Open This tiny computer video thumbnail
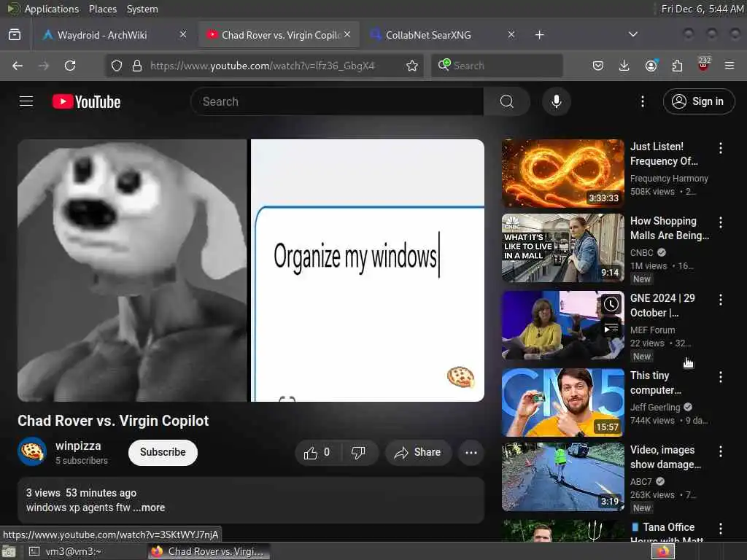Viewport: 747px width, 560px height. (562, 402)
